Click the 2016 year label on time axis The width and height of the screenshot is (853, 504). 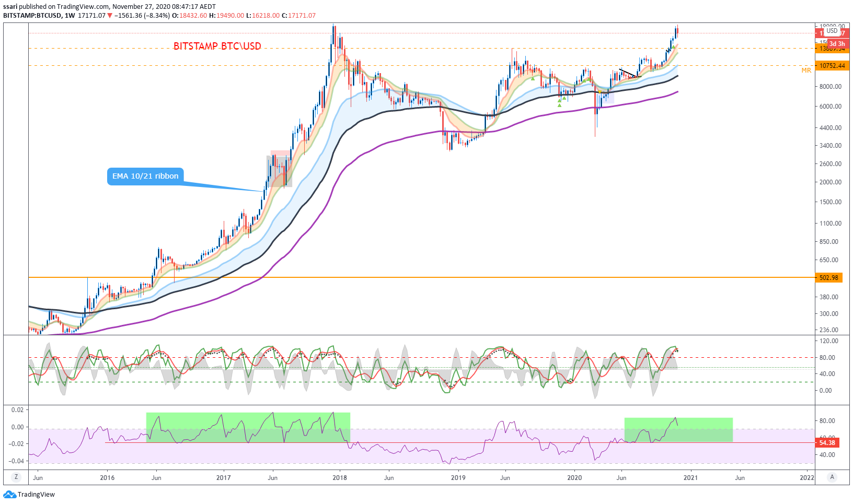pos(107,477)
